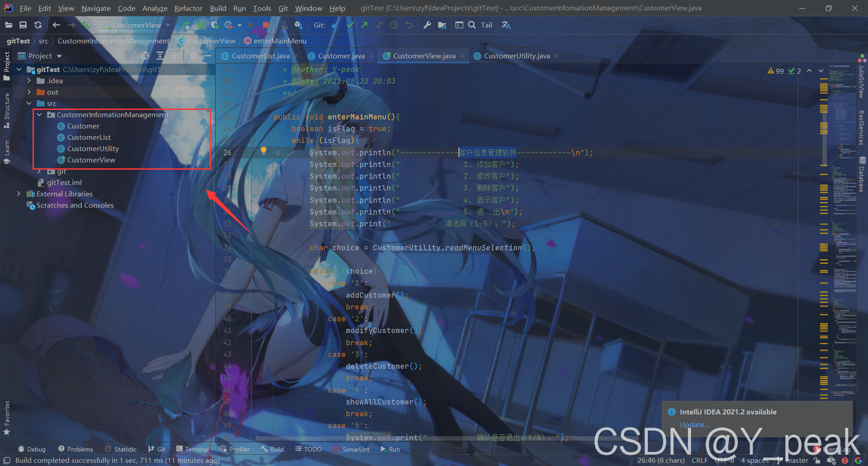The image size is (868, 466).
Task: Collapse the gitTest root folder
Action: [19, 70]
